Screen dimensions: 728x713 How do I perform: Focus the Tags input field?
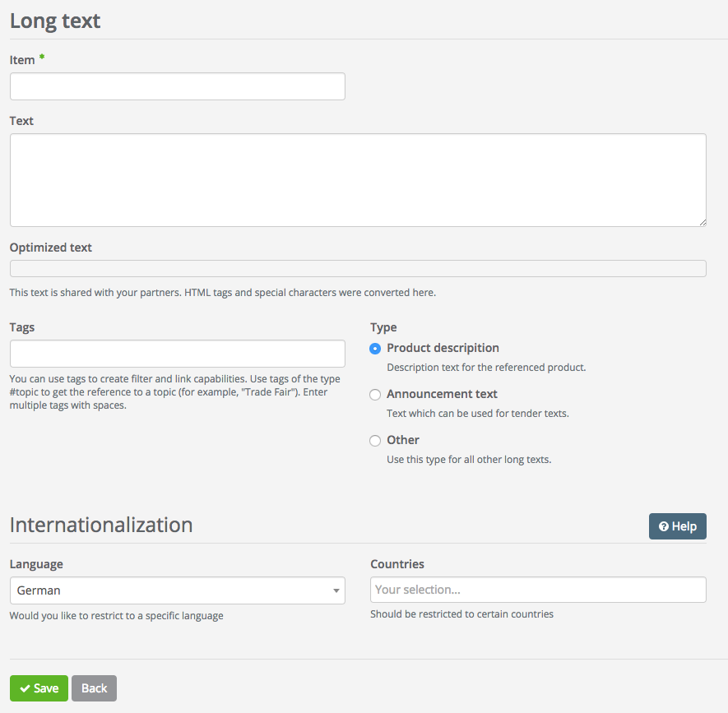click(177, 354)
